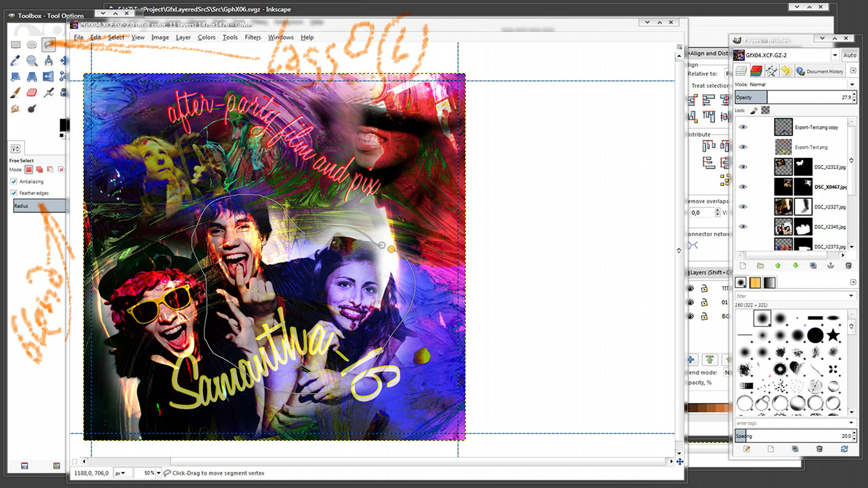Select the Rectangle Select tool
Screen dimensions: 868x488
click(15, 44)
